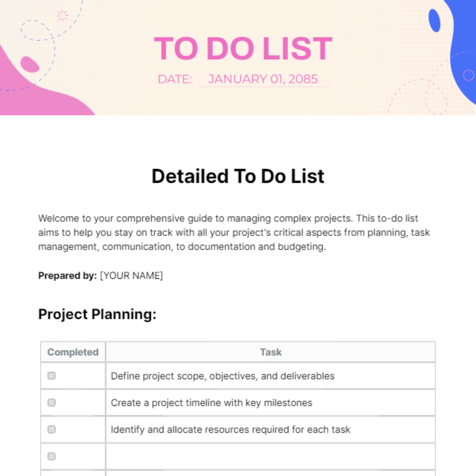Toggle the checkbox in the empty fourth row
476x476 pixels.
52,457
